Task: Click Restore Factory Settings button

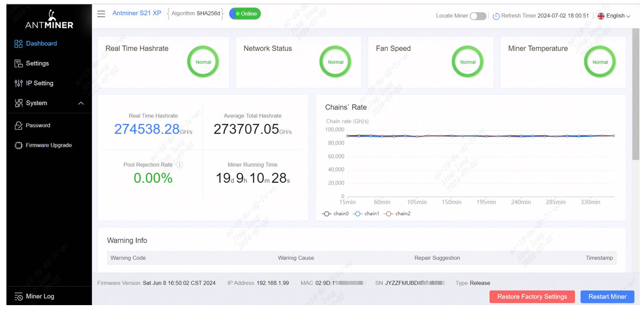Action: 532,297
